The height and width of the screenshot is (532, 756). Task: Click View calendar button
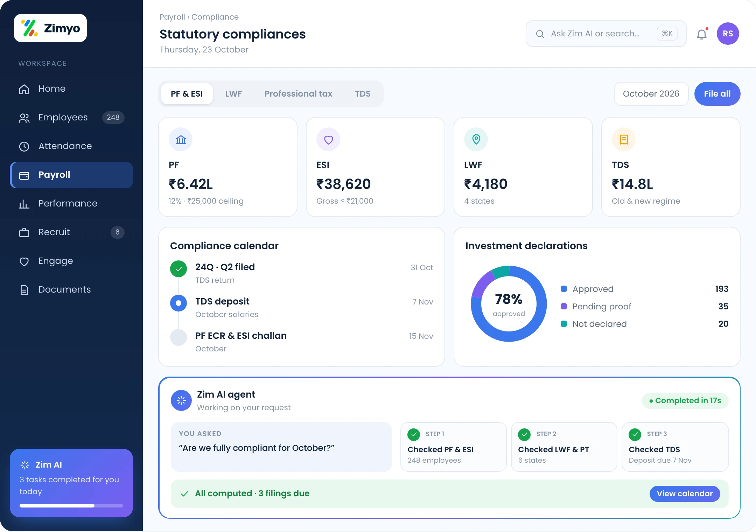point(685,493)
